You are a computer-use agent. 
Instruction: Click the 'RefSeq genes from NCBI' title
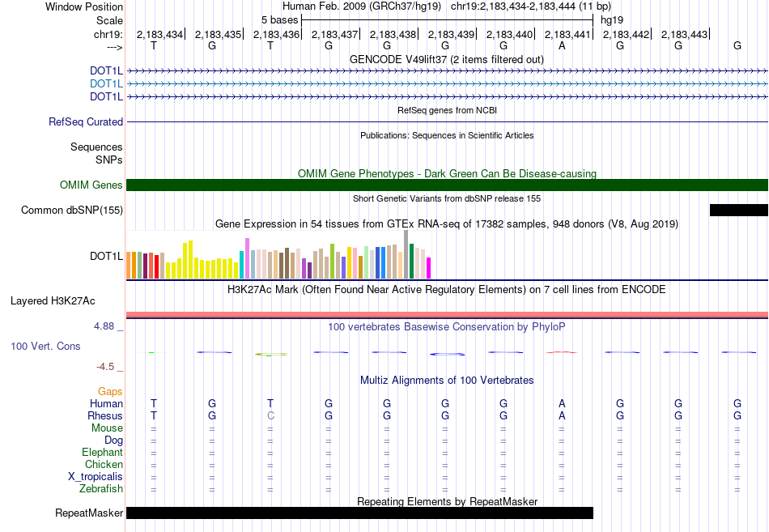447,110
